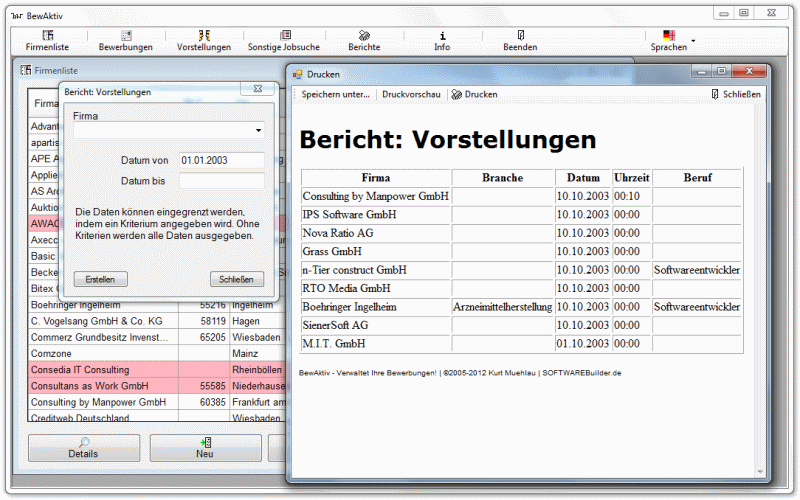This screenshot has width=800, height=500.
Task: Click the BewAktiv title bar icon
Action: tap(17, 16)
